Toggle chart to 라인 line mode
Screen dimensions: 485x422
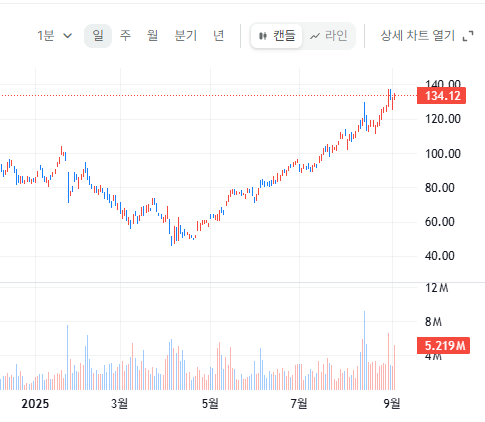point(329,36)
